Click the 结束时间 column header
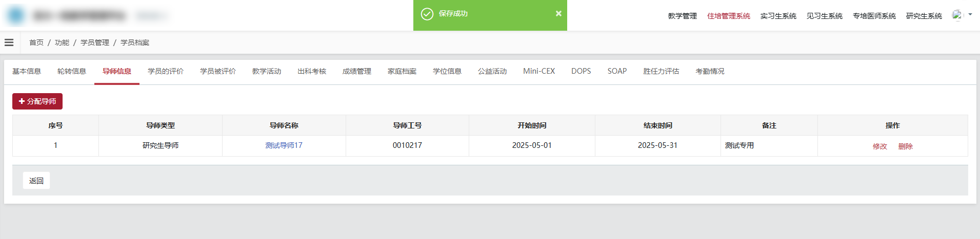 pos(658,125)
